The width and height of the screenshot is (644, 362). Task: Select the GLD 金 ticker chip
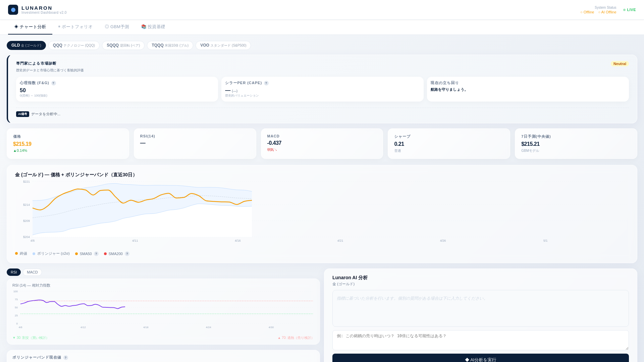click(x=26, y=45)
